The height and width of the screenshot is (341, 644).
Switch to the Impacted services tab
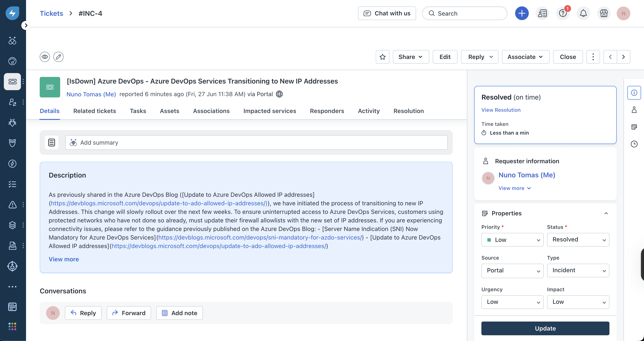click(270, 111)
